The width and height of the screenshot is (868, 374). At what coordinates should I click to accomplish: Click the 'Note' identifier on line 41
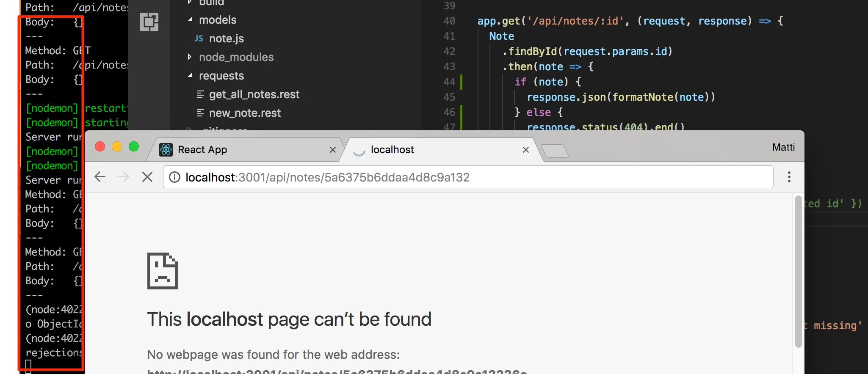(x=502, y=36)
